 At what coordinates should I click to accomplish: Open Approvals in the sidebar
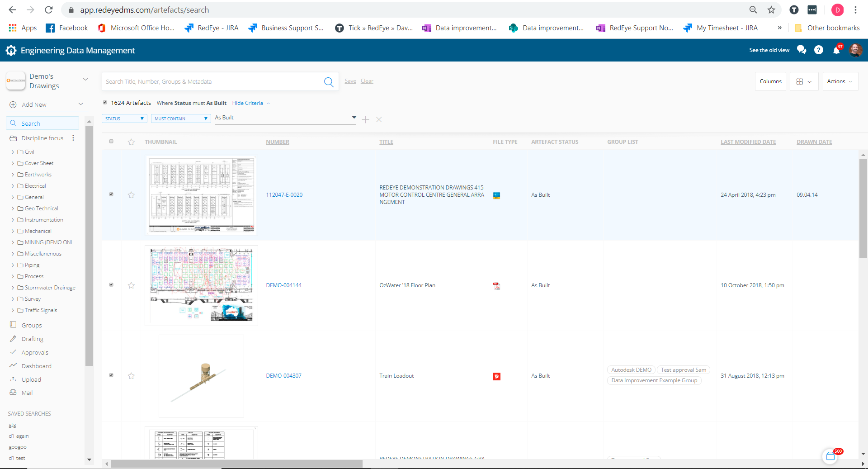pos(35,353)
